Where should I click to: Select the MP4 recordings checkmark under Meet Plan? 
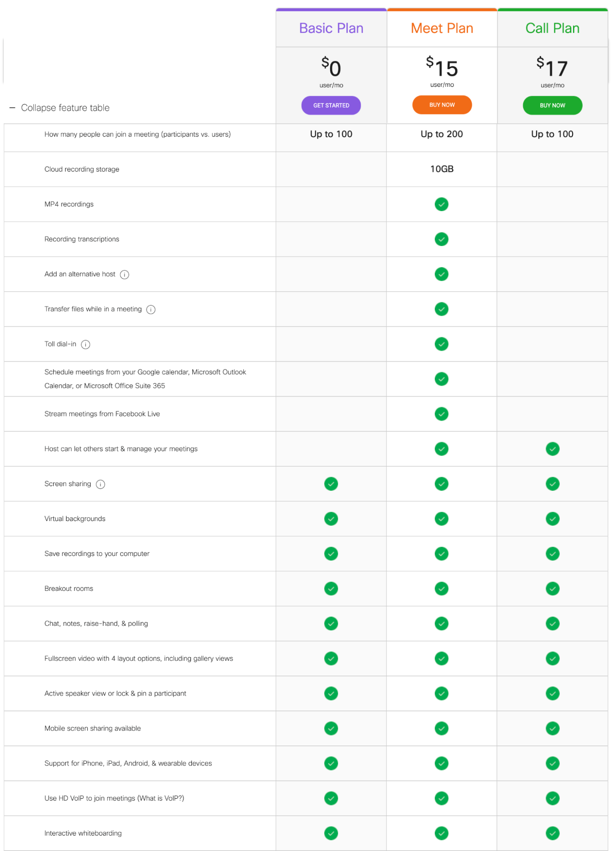442,204
